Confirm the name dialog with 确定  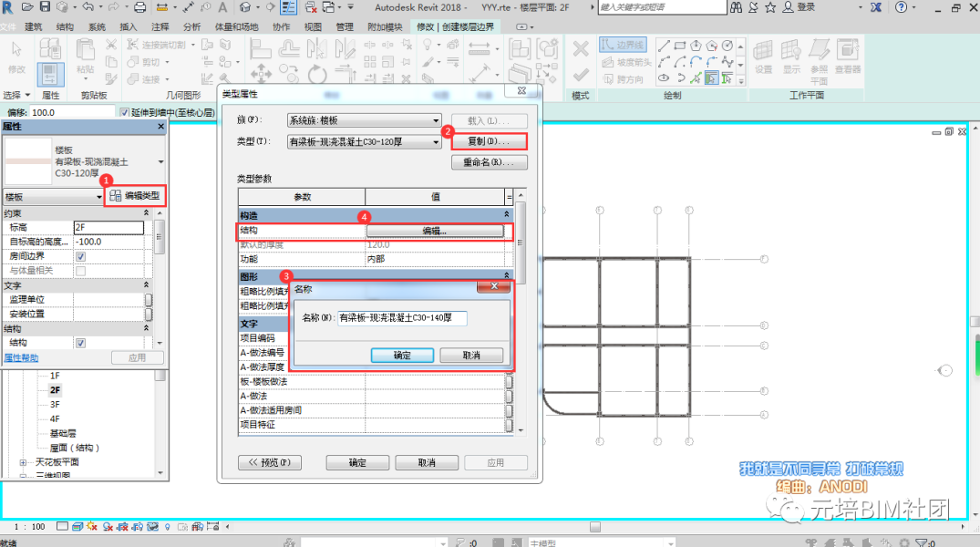pyautogui.click(x=402, y=355)
